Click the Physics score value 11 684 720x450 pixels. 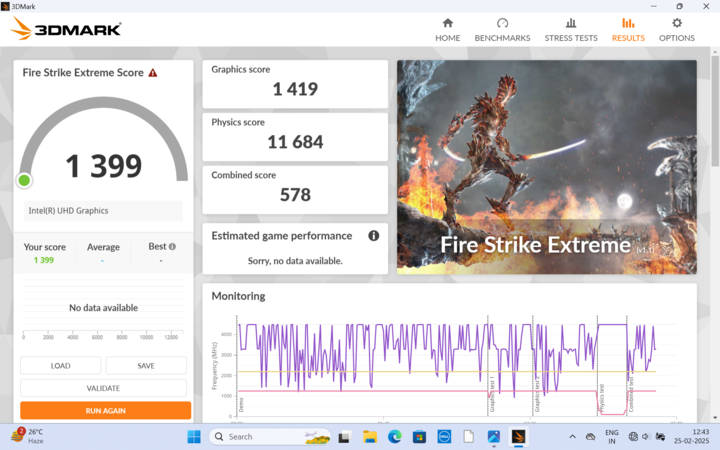pyautogui.click(x=295, y=142)
